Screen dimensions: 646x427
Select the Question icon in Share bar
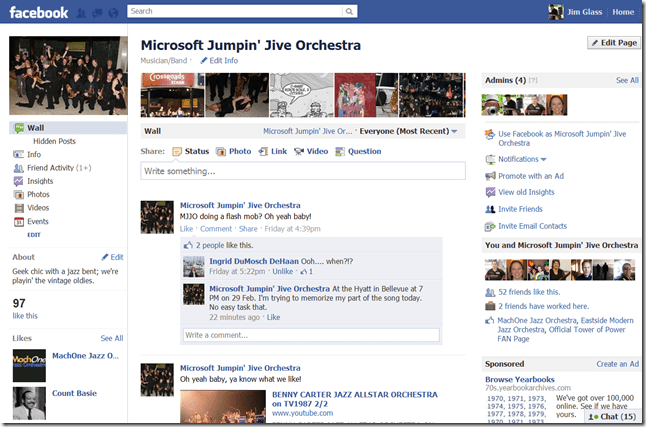pos(341,151)
